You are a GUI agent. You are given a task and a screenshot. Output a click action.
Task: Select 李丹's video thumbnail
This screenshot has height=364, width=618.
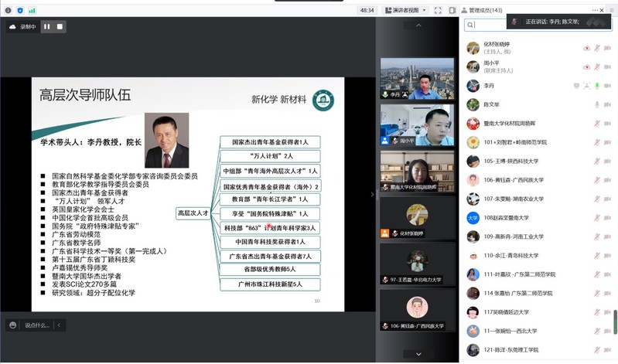point(417,78)
